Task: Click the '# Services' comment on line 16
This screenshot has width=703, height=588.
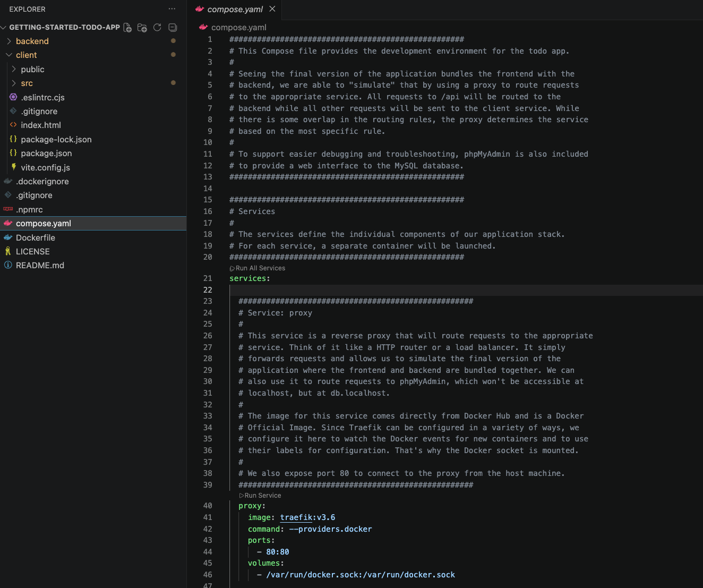Action: [x=252, y=211]
